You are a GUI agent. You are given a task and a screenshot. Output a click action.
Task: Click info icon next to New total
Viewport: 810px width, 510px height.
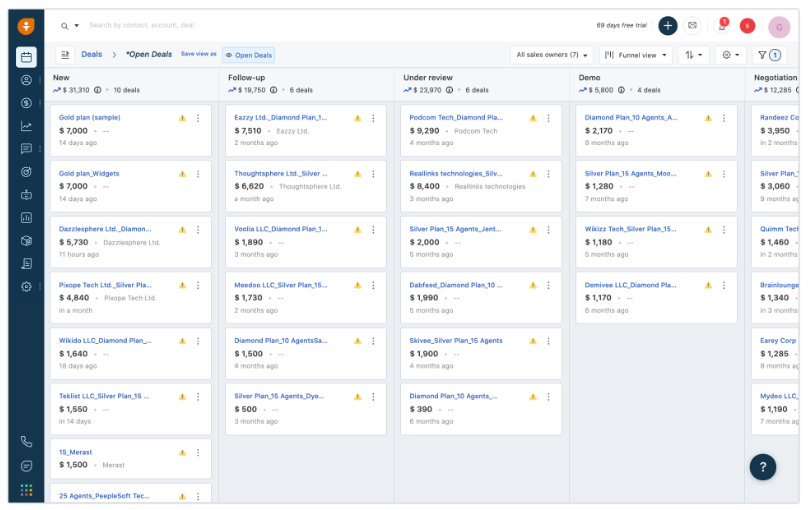(98, 90)
